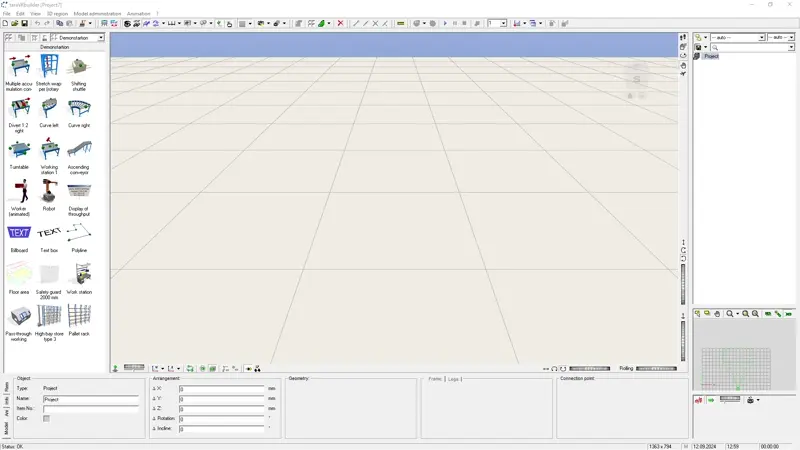
Task: Activate the hand pan tool
Action: tap(683, 65)
